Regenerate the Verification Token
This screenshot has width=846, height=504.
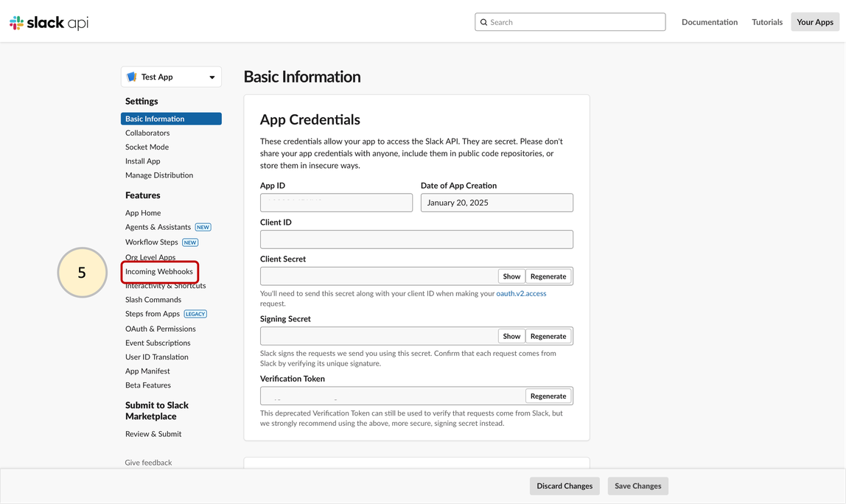point(548,396)
